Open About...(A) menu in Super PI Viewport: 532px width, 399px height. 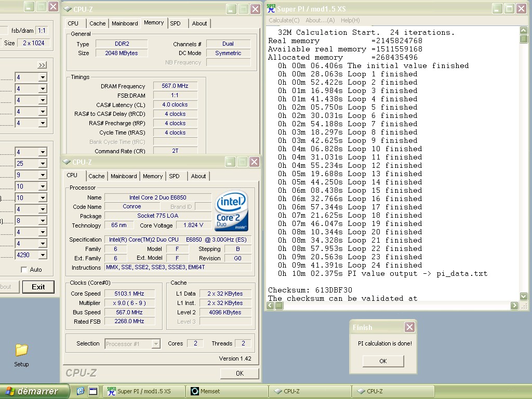(320, 20)
